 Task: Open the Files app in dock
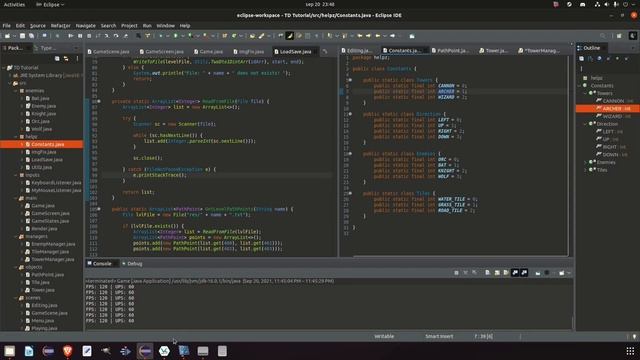[9, 351]
